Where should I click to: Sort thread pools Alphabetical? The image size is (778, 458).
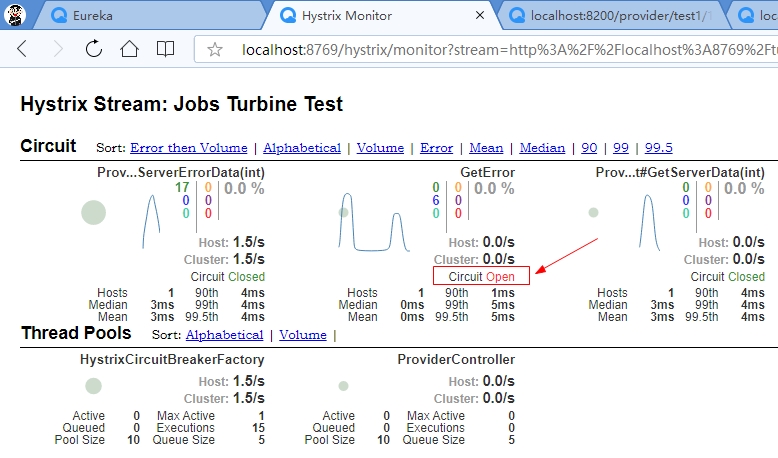click(x=224, y=335)
